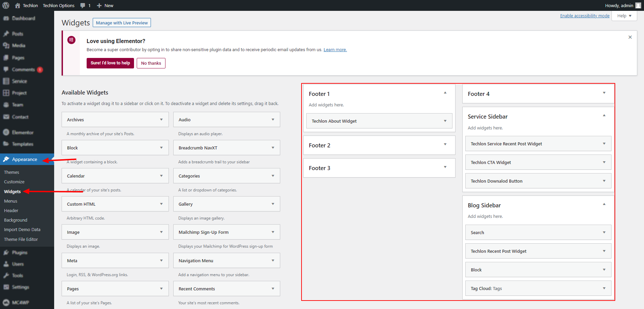Click the WordPress logo in admin bar

pos(6,5)
